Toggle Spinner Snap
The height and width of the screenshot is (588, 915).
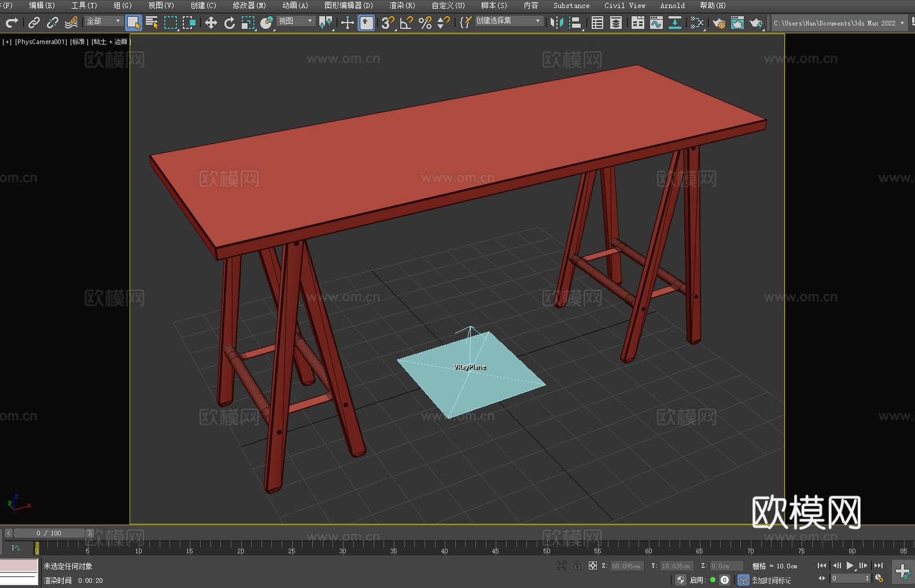(x=444, y=23)
